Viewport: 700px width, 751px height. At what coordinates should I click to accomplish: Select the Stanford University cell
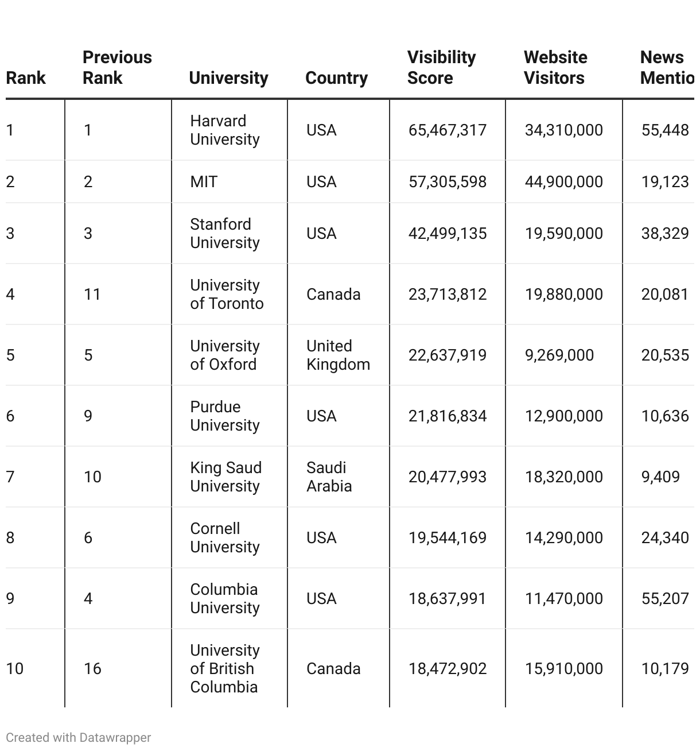(225, 234)
